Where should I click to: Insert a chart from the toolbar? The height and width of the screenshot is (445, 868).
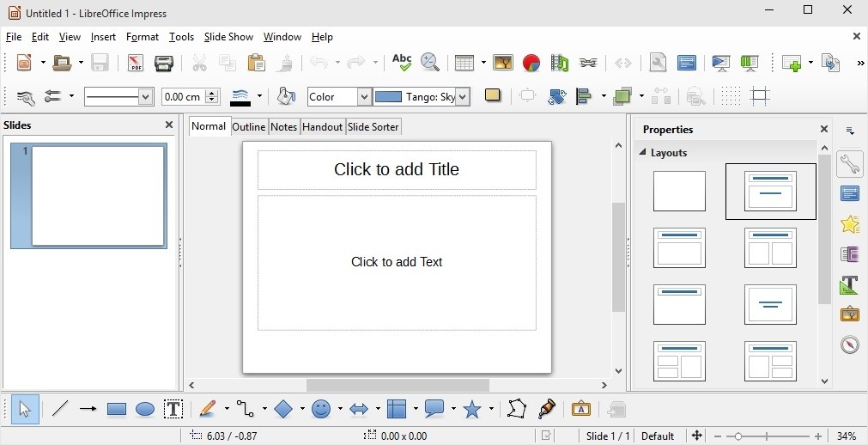(531, 63)
